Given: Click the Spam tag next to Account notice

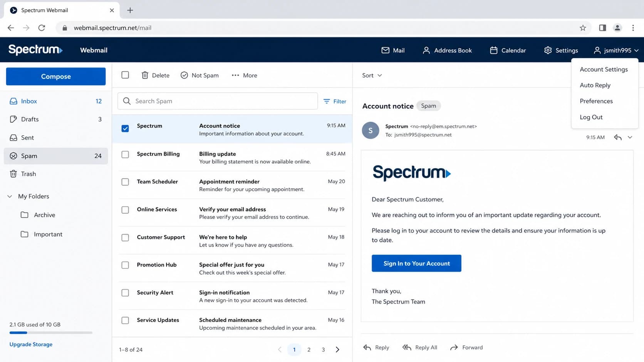Looking at the screenshot, I should tap(428, 106).
